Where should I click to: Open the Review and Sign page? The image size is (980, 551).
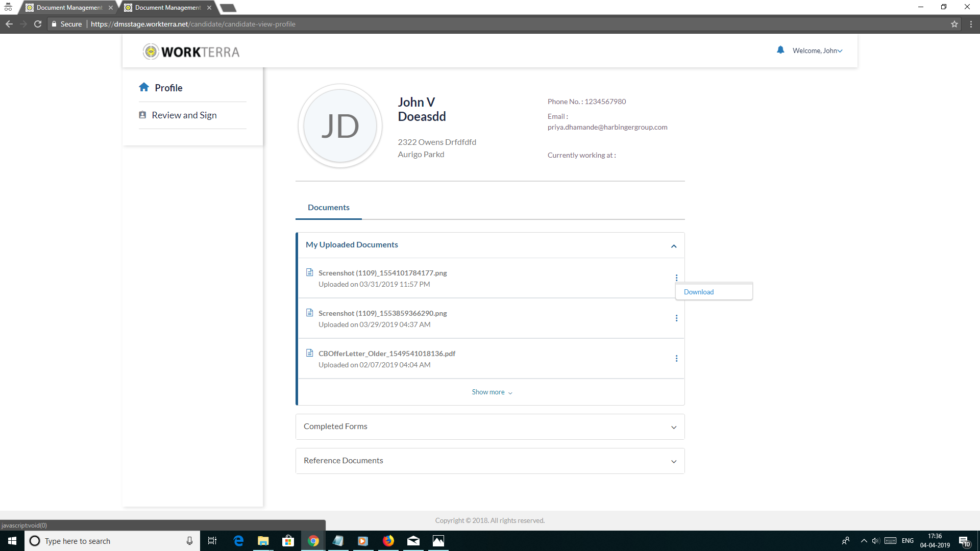click(x=184, y=115)
